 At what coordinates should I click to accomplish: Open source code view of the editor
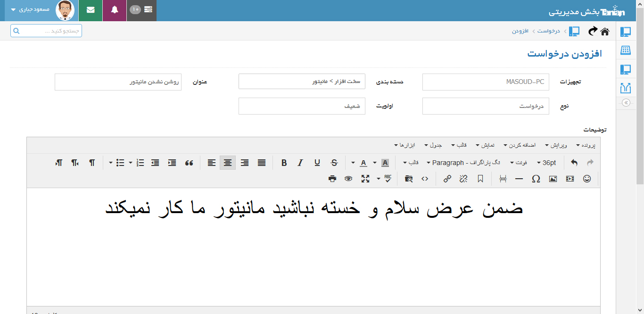point(425,179)
